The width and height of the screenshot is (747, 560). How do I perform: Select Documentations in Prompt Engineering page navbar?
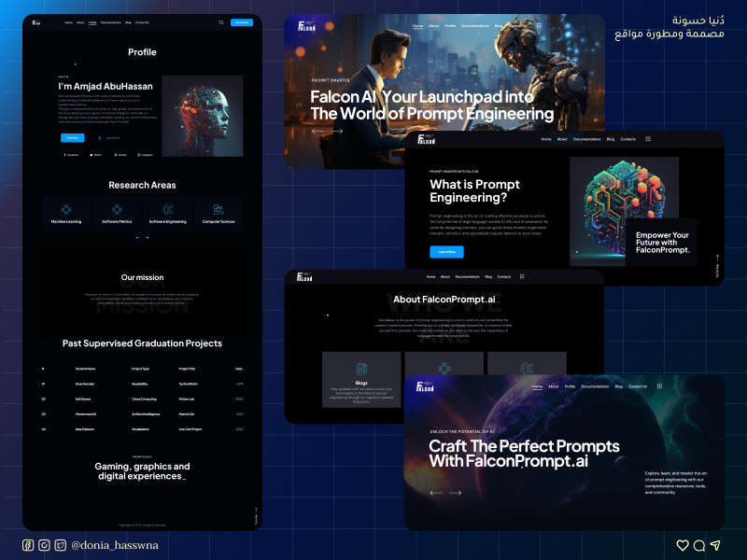click(586, 139)
